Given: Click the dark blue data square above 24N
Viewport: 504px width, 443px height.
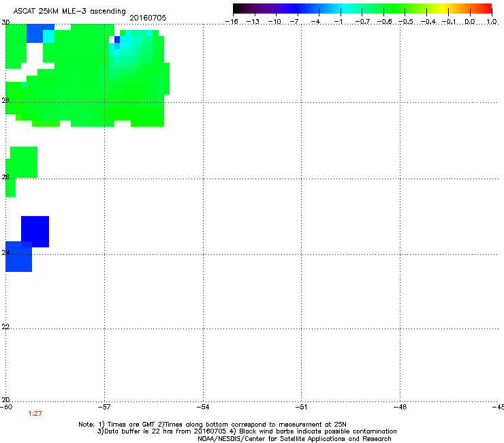Looking at the screenshot, I should click(35, 232).
